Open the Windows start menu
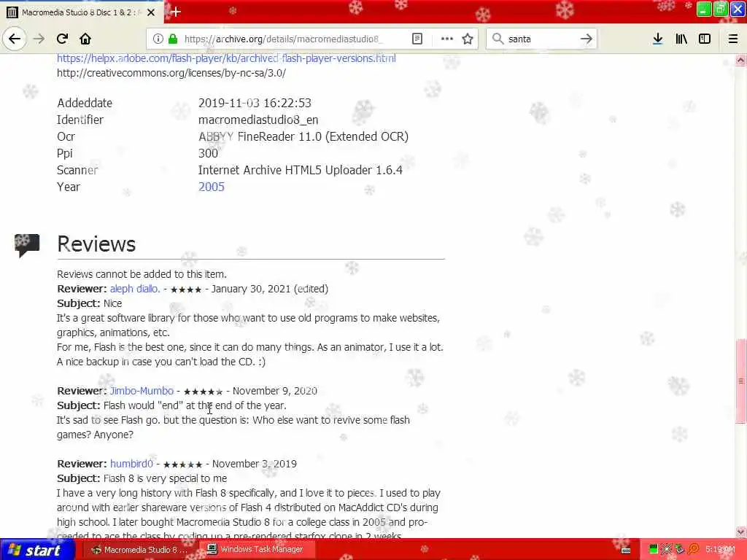The width and height of the screenshot is (747, 560). point(37,550)
